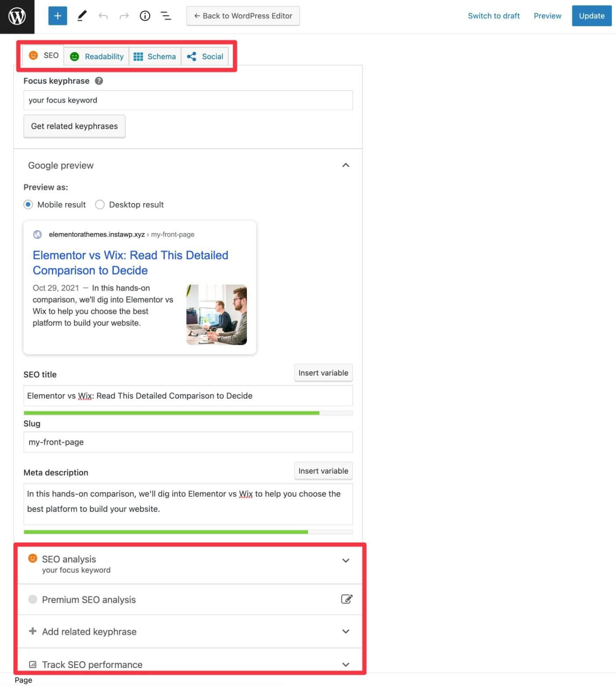The image size is (616, 686).
Task: Open the WordPress logo menu
Action: tap(17, 16)
